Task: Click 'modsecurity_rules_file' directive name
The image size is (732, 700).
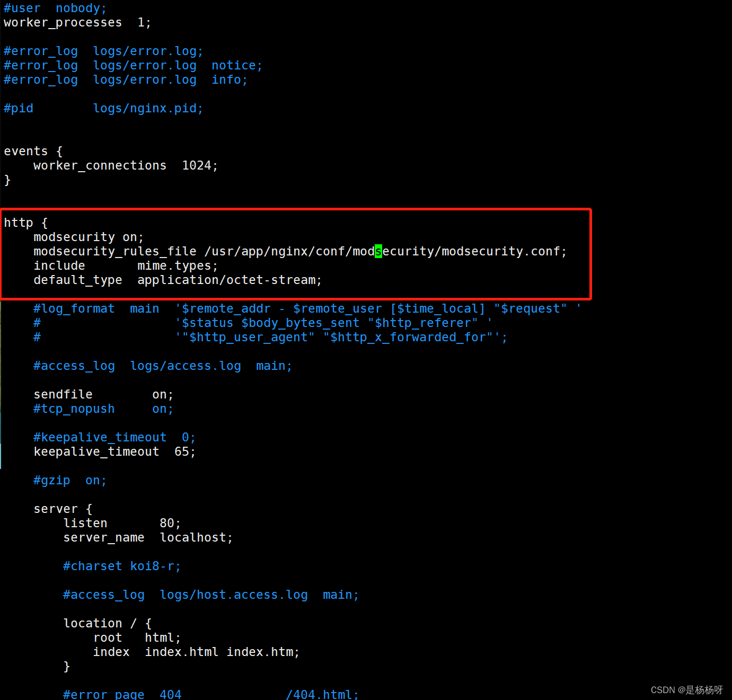Action: tap(115, 252)
